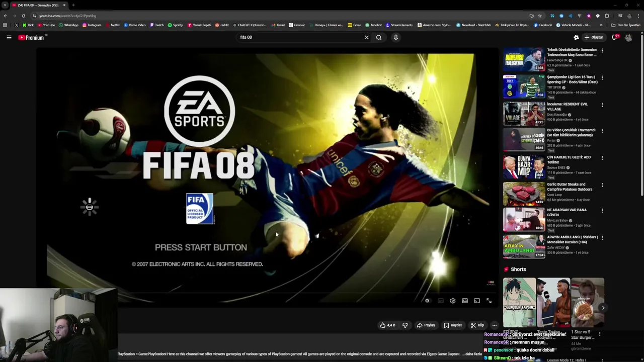644x362 pixels.
Task: Expand hidden bookmarks with the » chevron
Action: pyautogui.click(x=601, y=25)
